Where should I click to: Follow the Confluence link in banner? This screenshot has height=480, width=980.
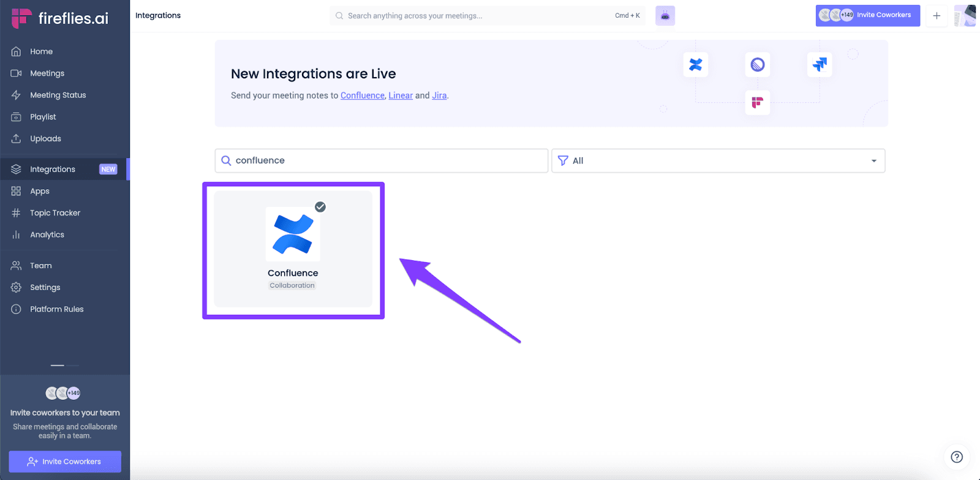click(x=363, y=96)
